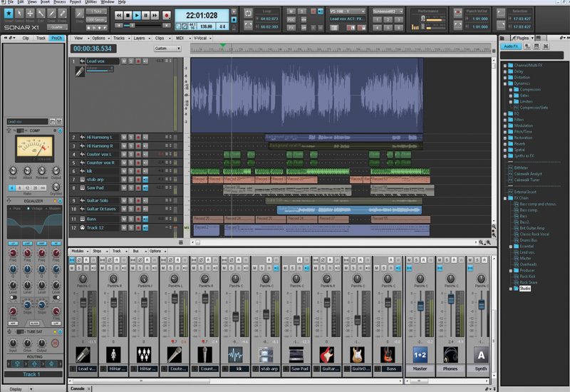
Task: Click the three-singers icon on third console strip
Action: (x=144, y=354)
